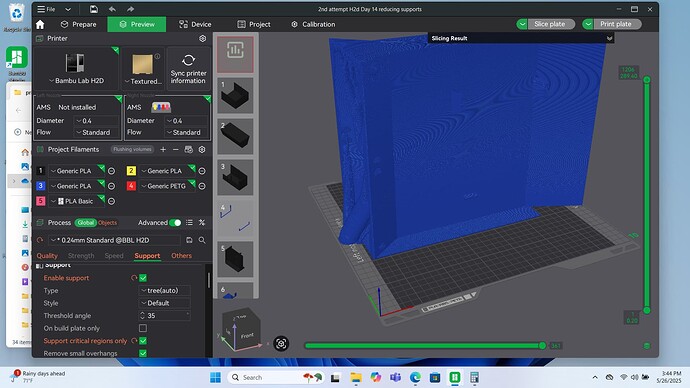This screenshot has width=690, height=388.
Task: Add a filament with the plus icon
Action: 163,150
